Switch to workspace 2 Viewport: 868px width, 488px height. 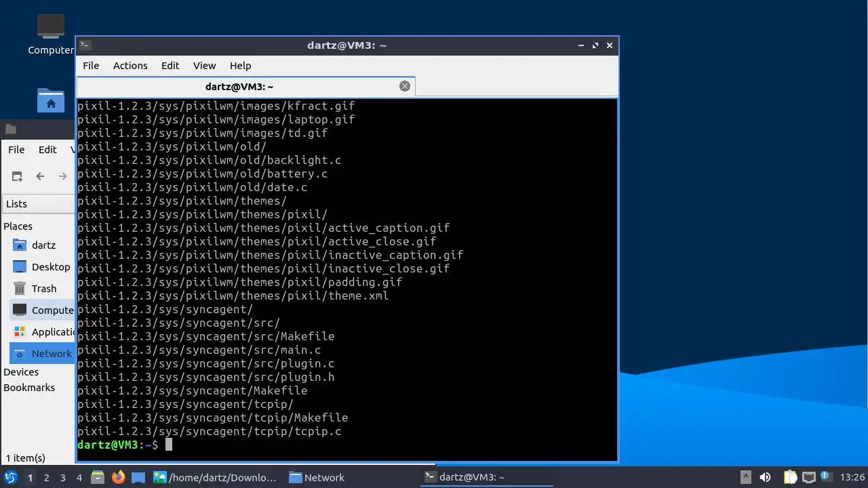click(x=46, y=478)
